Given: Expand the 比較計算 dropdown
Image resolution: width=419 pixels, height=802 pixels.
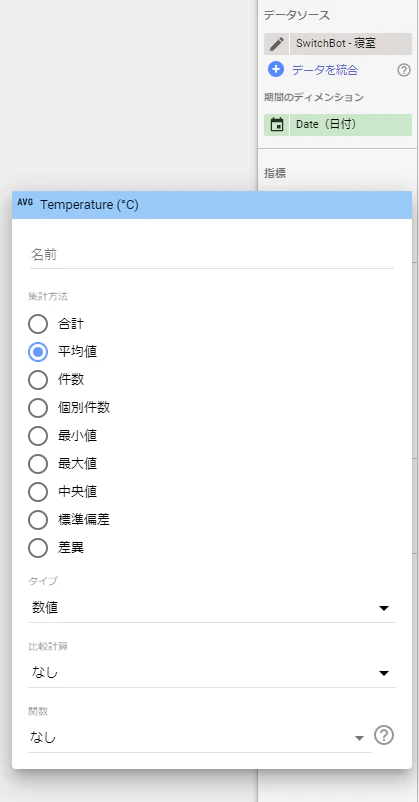Looking at the screenshot, I should [212, 673].
